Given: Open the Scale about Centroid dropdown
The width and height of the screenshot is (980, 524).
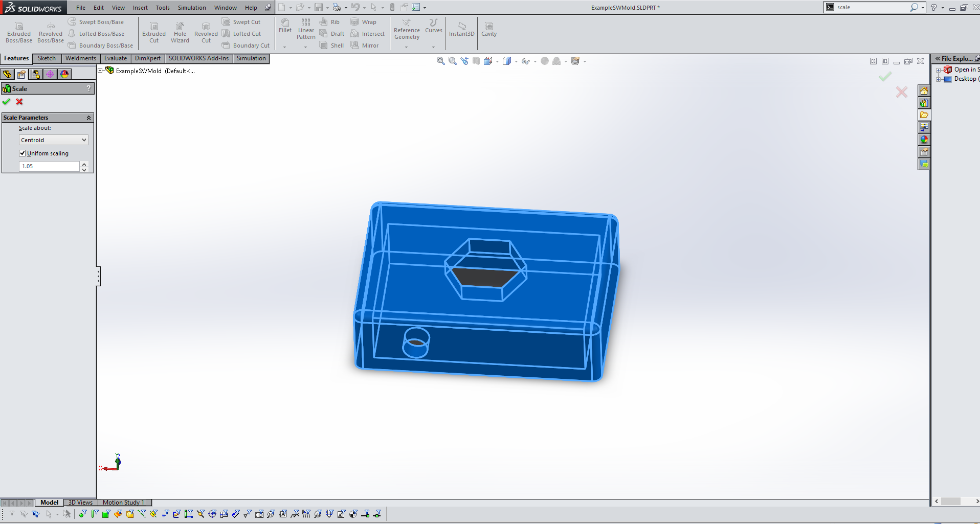Looking at the screenshot, I should pos(54,140).
